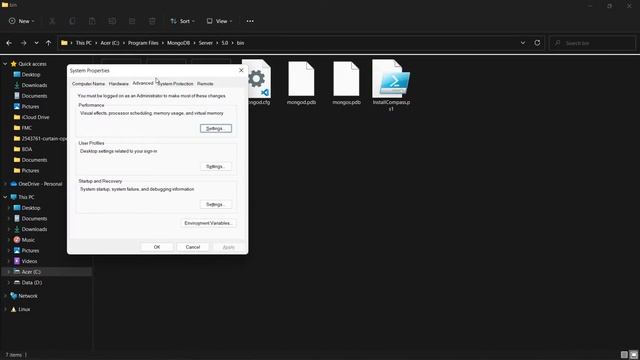Click the Delete toolbar icon
Screen dimensions: 640x360
(x=152, y=21)
